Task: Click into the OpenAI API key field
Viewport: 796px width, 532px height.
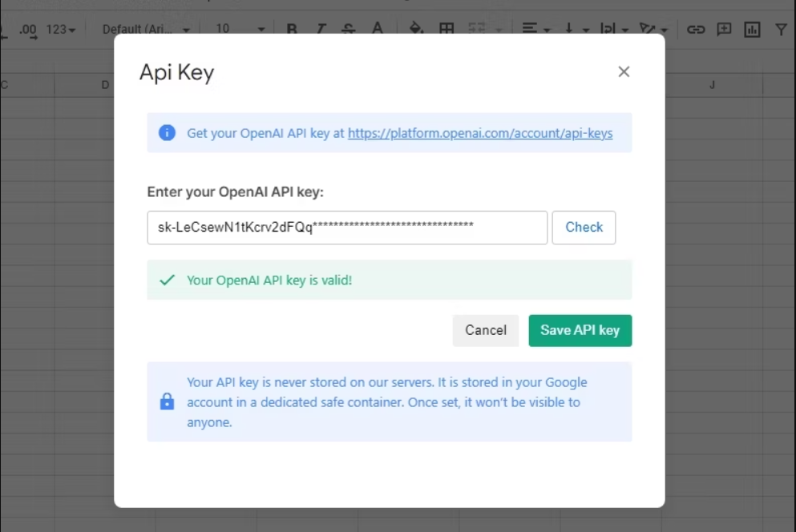Action: (347, 228)
